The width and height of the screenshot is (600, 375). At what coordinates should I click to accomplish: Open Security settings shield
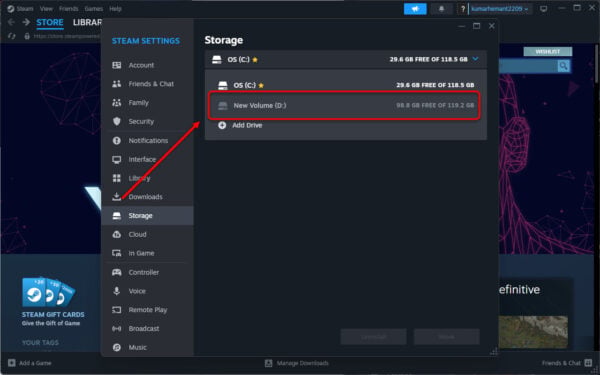(x=147, y=121)
